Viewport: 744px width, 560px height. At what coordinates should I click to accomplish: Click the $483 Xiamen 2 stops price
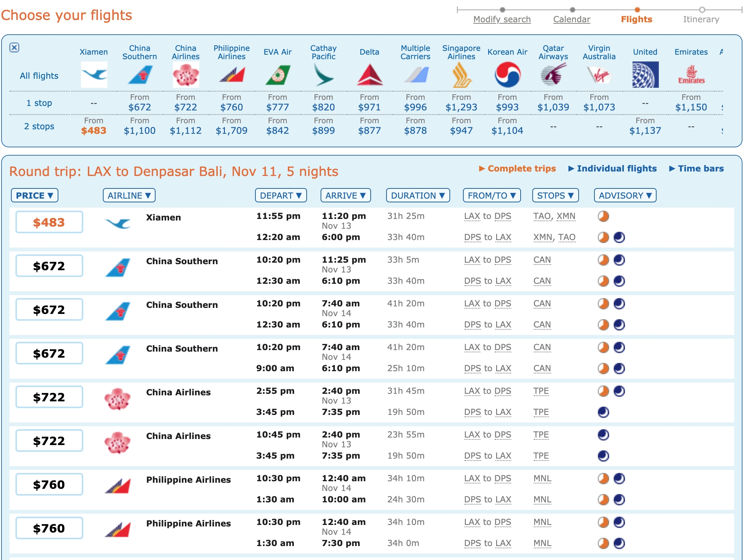pos(94,130)
